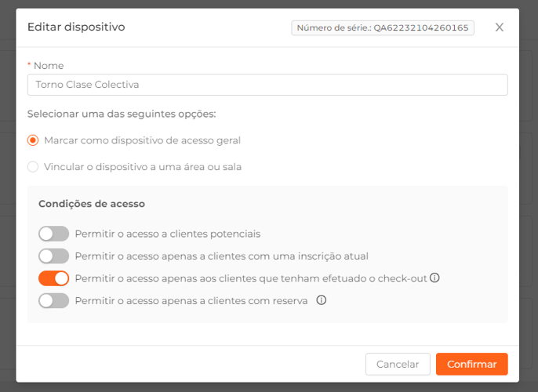Focus the Nome text field
Screen dimensions: 538x392
click(x=267, y=85)
